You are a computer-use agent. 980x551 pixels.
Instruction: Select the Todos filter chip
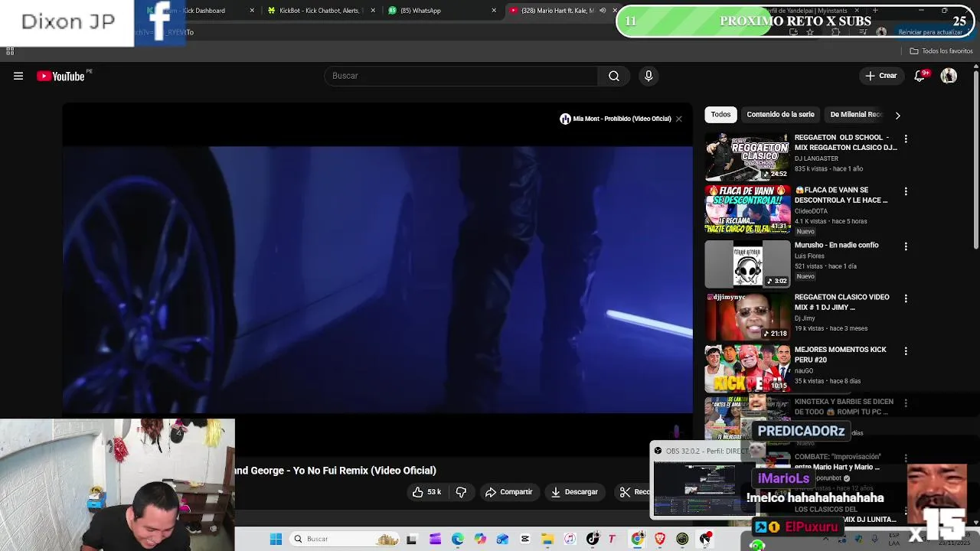click(x=720, y=114)
